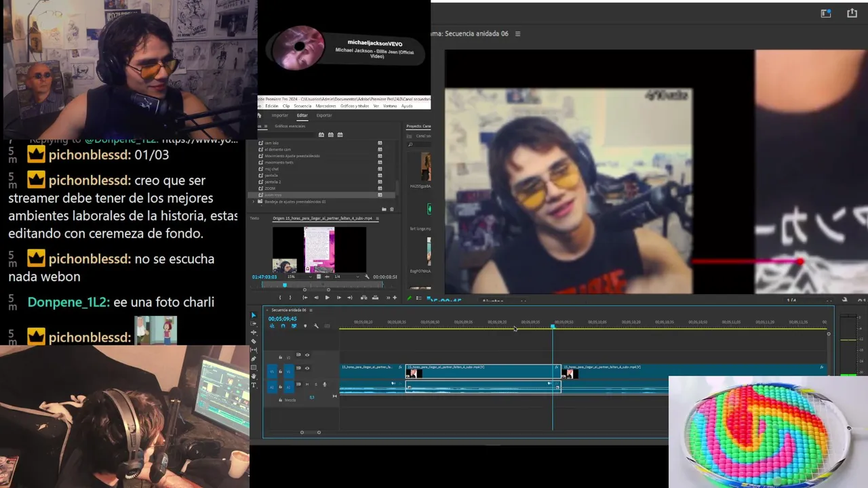Click the Mark In bracket in Source monitor
Image resolution: width=868 pixels, height=488 pixels.
(x=280, y=298)
